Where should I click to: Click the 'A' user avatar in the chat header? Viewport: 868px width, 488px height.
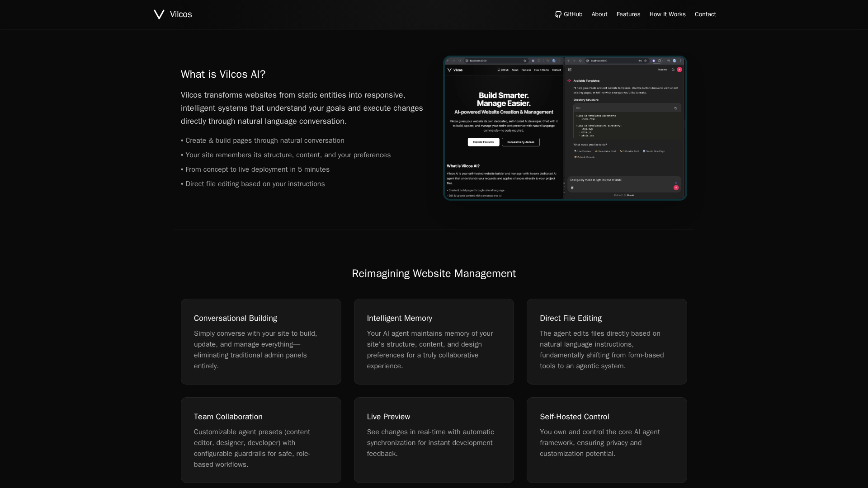tap(679, 70)
